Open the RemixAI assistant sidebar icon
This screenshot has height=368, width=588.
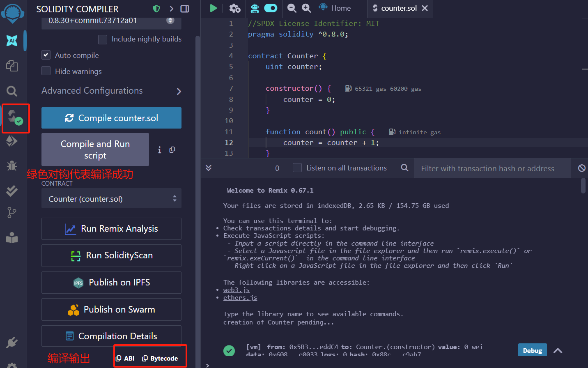(x=12, y=40)
